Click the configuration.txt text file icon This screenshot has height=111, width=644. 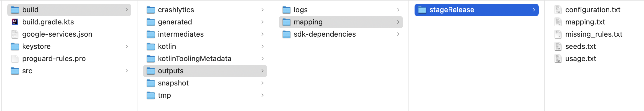tap(558, 10)
